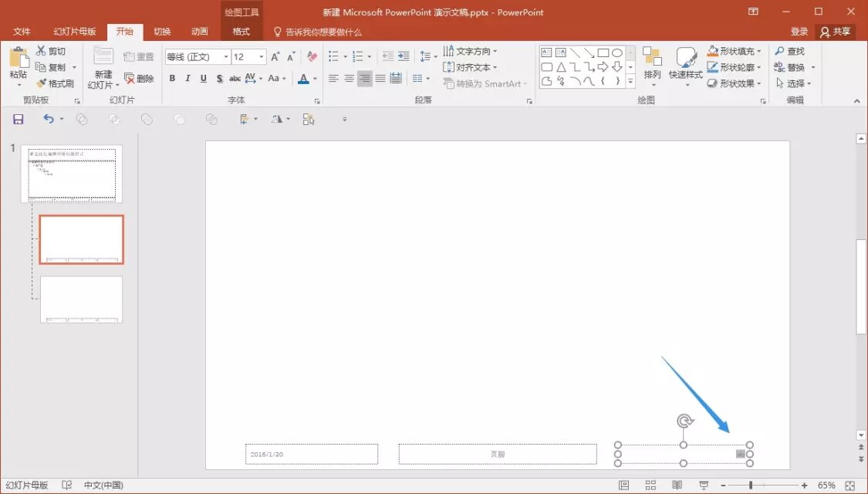The width and height of the screenshot is (868, 494).
Task: Switch to Slide Sorter view
Action: pos(650,486)
